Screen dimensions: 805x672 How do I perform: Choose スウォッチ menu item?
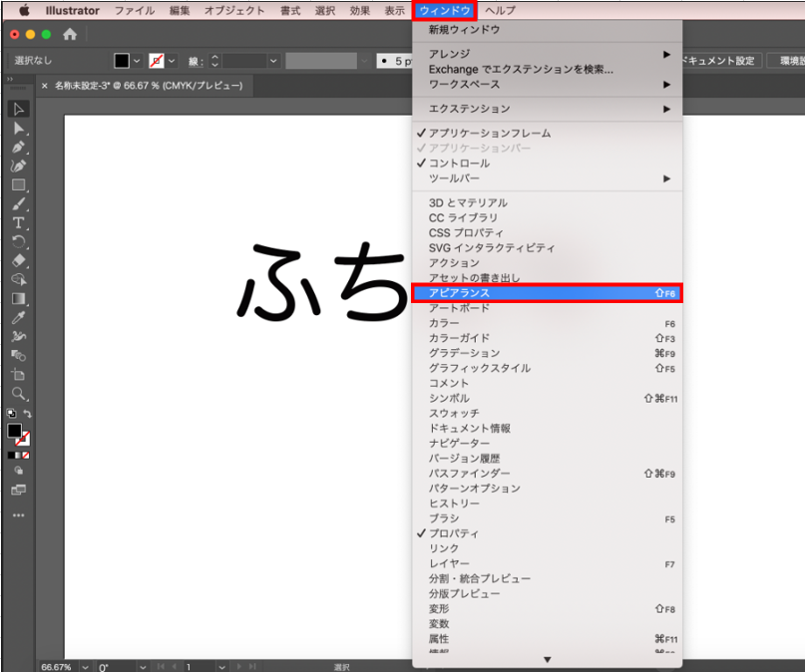click(x=548, y=414)
